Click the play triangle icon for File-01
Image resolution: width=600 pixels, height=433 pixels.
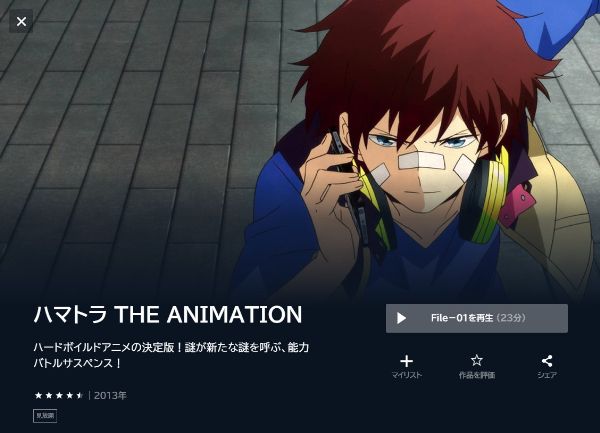tap(401, 318)
